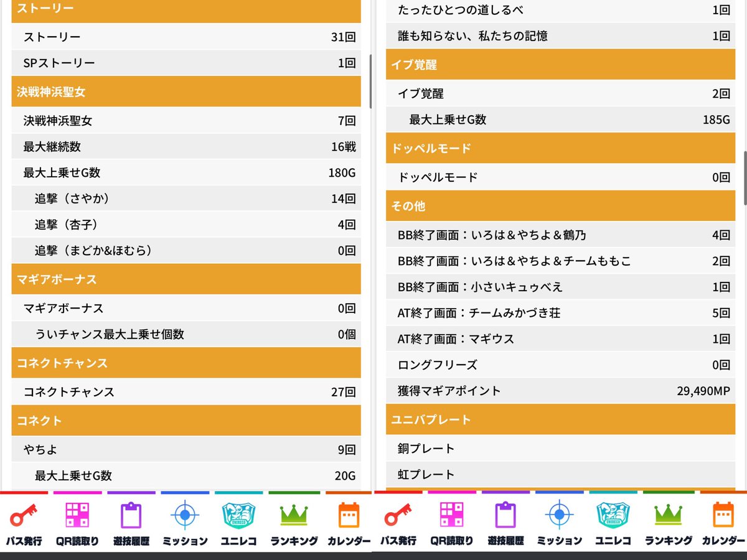Click the マギアボーナス orange section header
This screenshot has height=560, width=747.
186,279
